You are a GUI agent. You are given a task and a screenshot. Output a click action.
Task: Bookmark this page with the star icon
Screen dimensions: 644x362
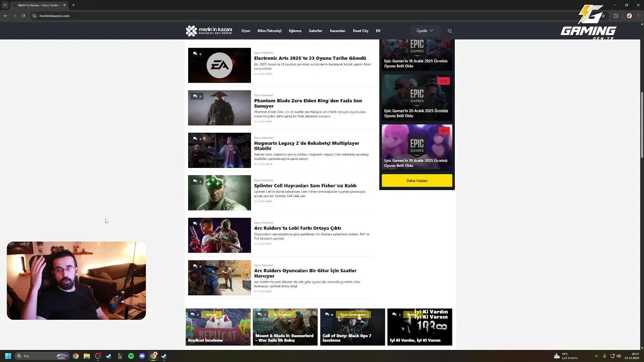pyautogui.click(x=603, y=16)
